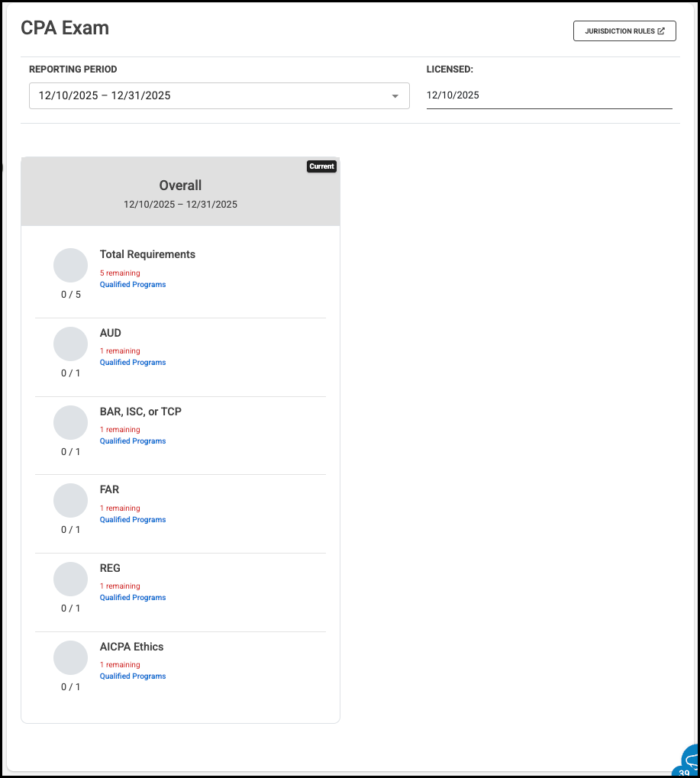Open the Reporting Period dropdown
Viewport: 700px width, 778px height.
[219, 96]
